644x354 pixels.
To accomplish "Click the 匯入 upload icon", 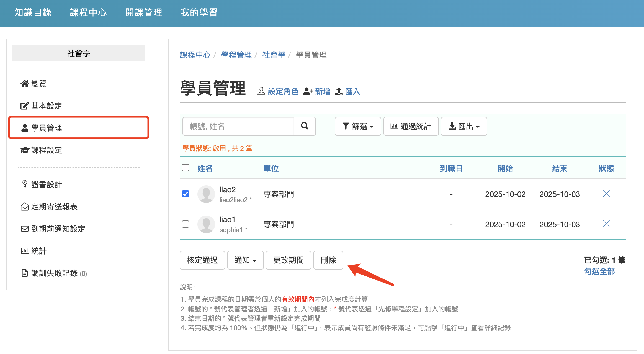I will [x=339, y=91].
